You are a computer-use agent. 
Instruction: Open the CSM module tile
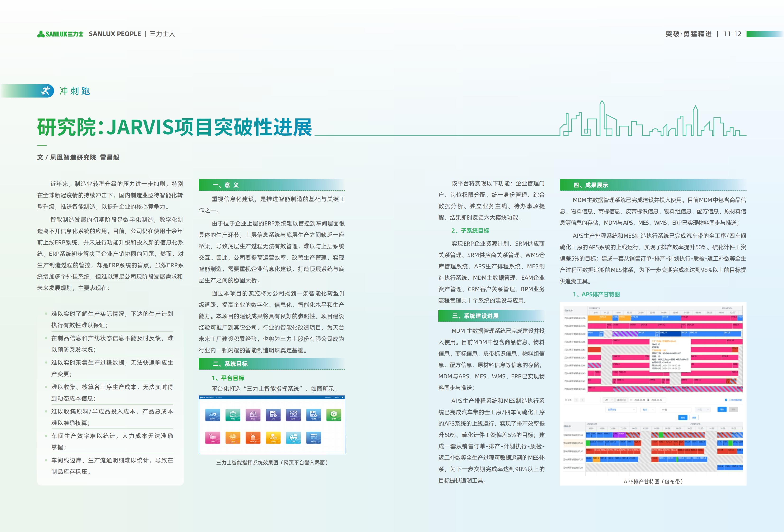tap(314, 415)
